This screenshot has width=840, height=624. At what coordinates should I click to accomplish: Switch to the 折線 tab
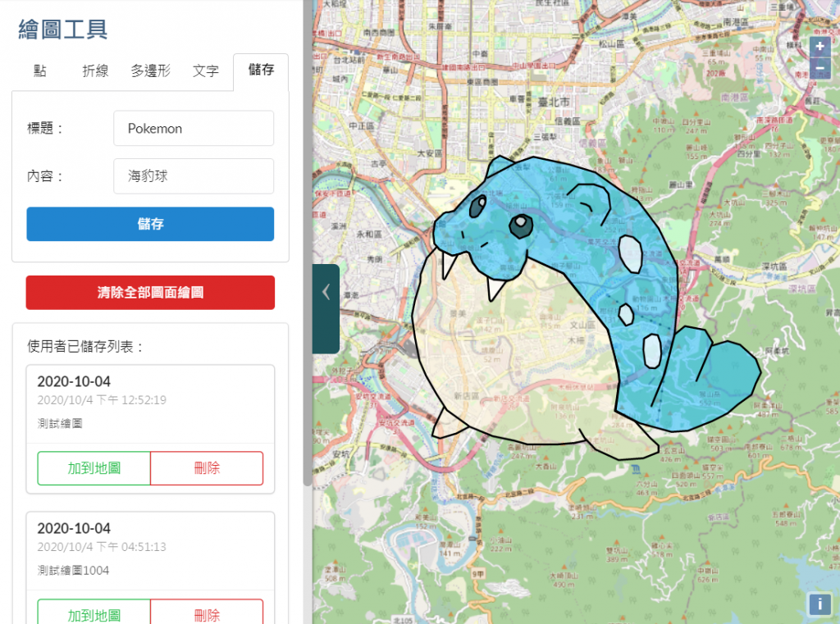pos(95,71)
